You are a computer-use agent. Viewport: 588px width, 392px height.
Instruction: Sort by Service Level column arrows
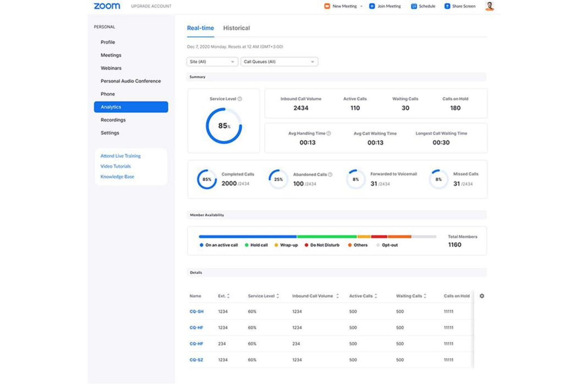tap(278, 296)
